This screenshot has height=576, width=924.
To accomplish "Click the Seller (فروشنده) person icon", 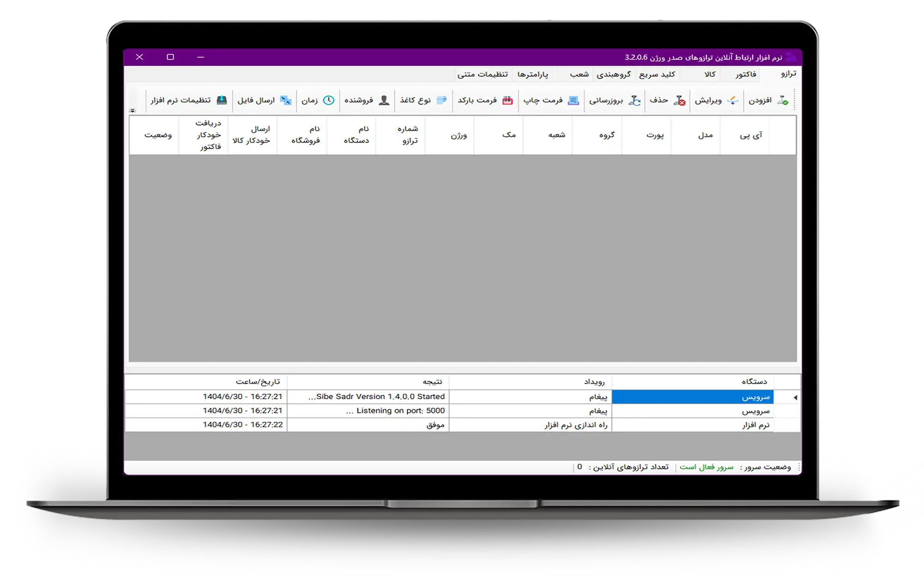I will (384, 100).
